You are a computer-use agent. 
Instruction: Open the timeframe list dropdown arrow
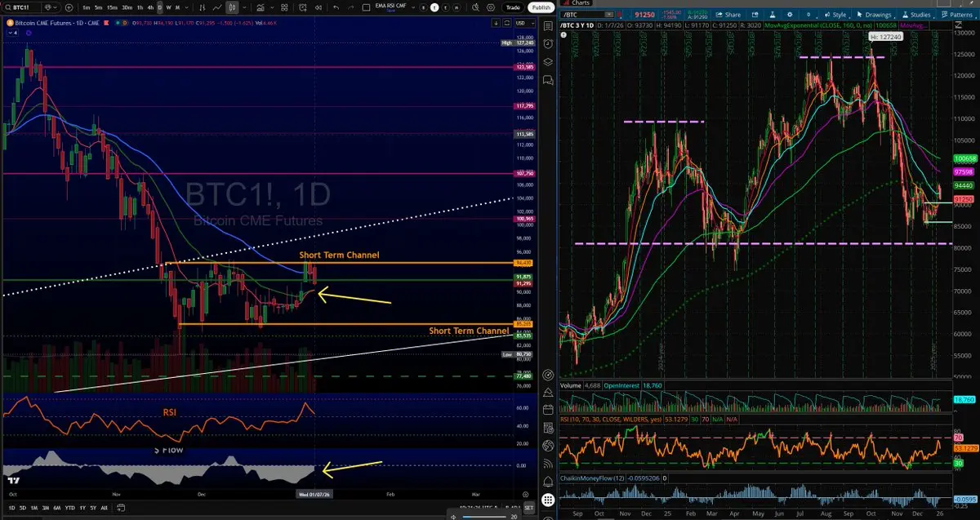[x=185, y=7]
